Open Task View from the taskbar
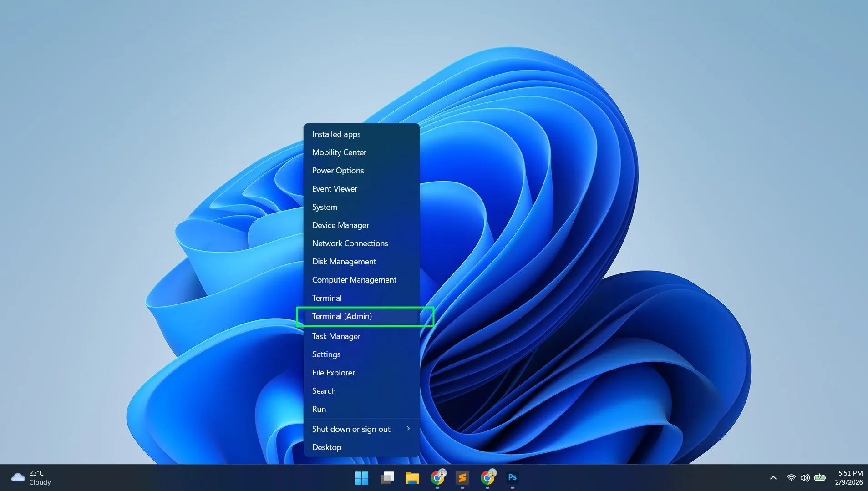Image resolution: width=868 pixels, height=491 pixels. 387,478
